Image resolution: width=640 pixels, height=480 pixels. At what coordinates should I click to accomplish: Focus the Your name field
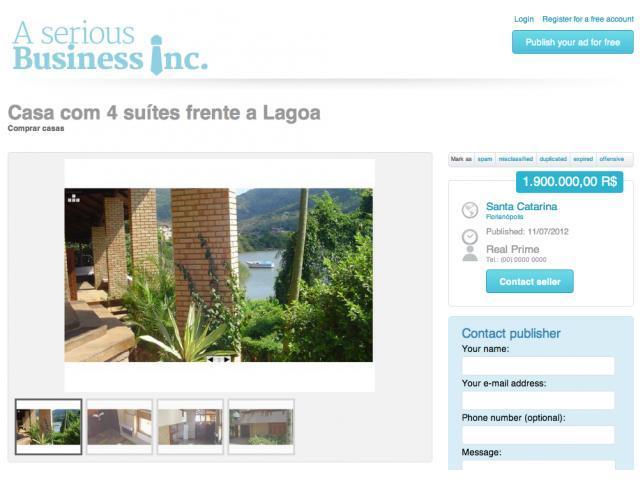coord(538,366)
